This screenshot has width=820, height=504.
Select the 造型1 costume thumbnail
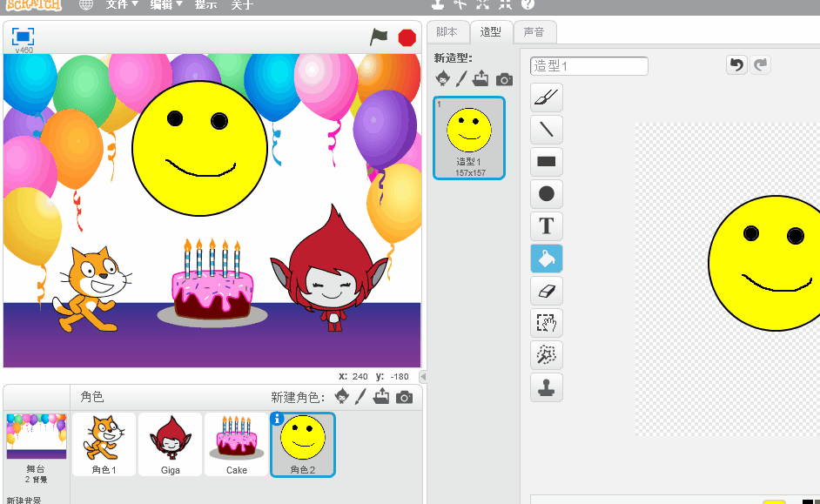click(x=469, y=138)
